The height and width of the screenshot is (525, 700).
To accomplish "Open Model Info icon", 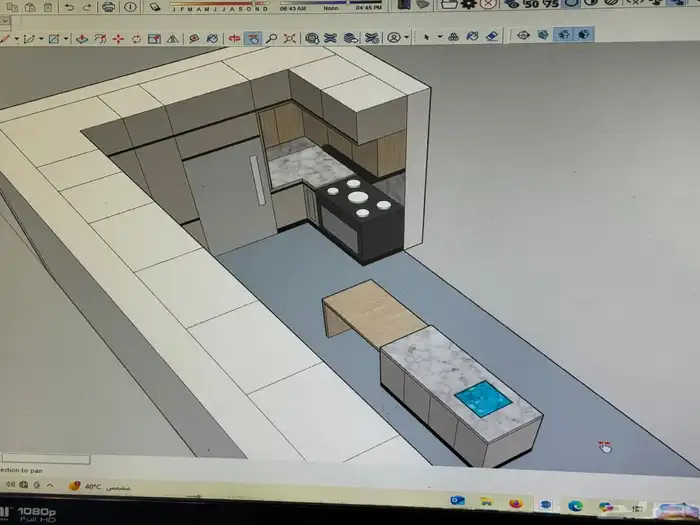I will click(130, 6).
